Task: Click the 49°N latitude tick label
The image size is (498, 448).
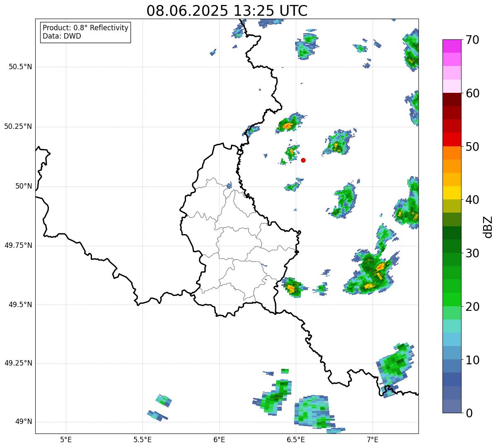Action: pyautogui.click(x=24, y=422)
